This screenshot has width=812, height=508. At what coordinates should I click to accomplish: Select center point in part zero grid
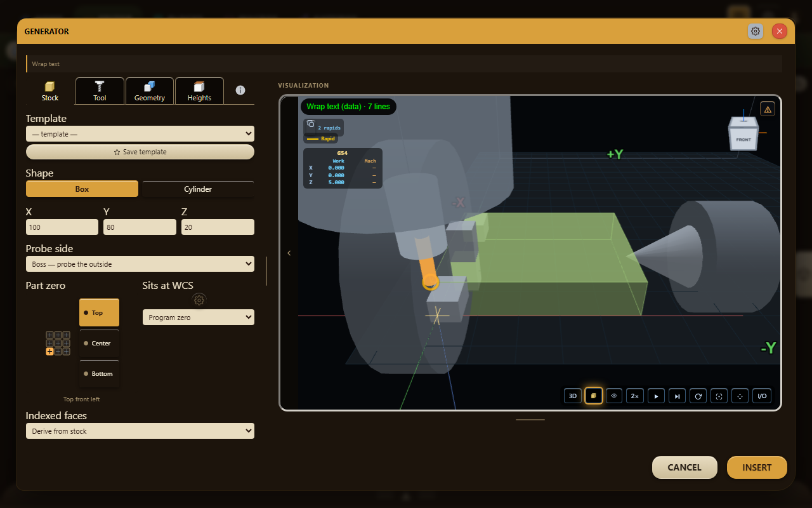tap(58, 343)
